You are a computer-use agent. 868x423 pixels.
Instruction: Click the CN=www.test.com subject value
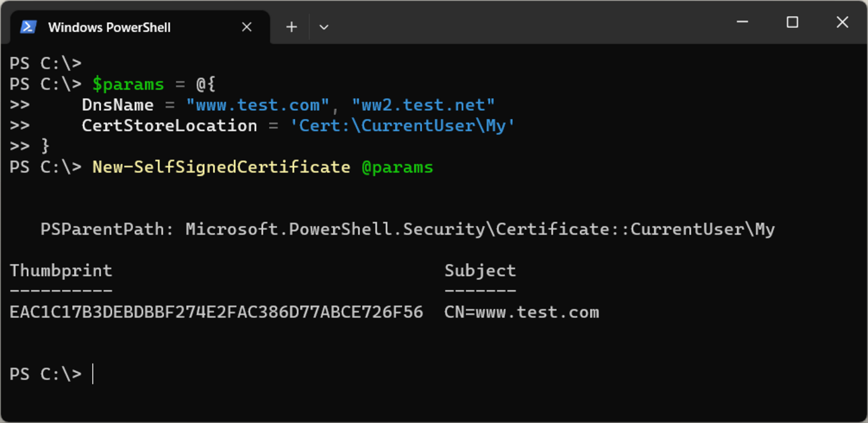[521, 312]
